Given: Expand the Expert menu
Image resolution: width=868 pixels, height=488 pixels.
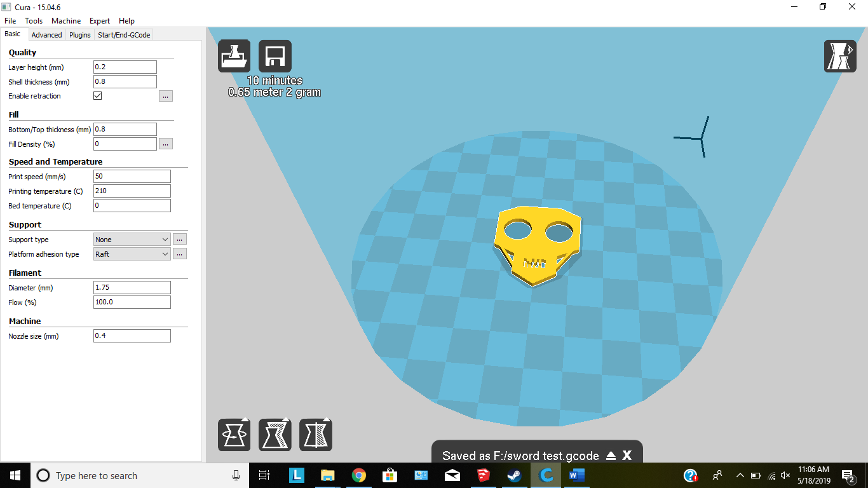Looking at the screenshot, I should (99, 20).
